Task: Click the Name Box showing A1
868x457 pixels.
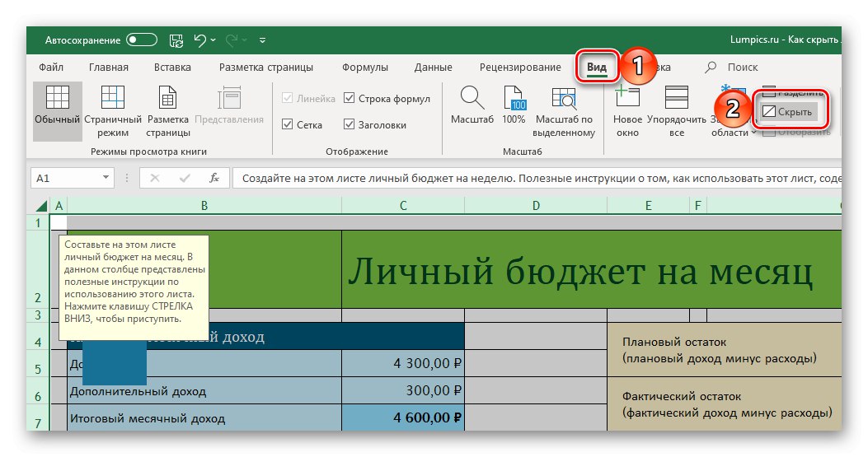Action: [65, 178]
